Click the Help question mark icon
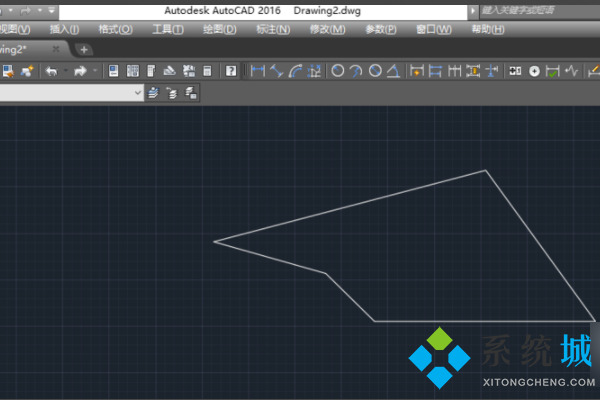Screen dimensions: 600x400 click(x=231, y=71)
